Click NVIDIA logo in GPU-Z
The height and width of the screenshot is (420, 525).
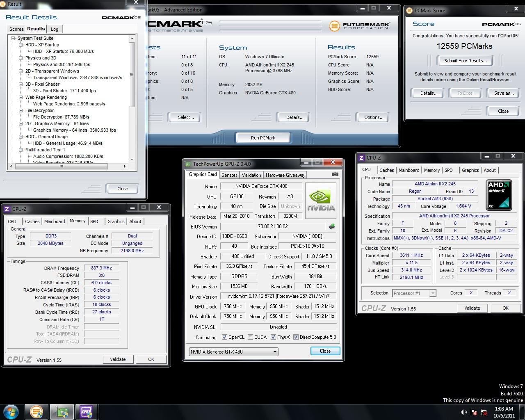[x=321, y=201]
